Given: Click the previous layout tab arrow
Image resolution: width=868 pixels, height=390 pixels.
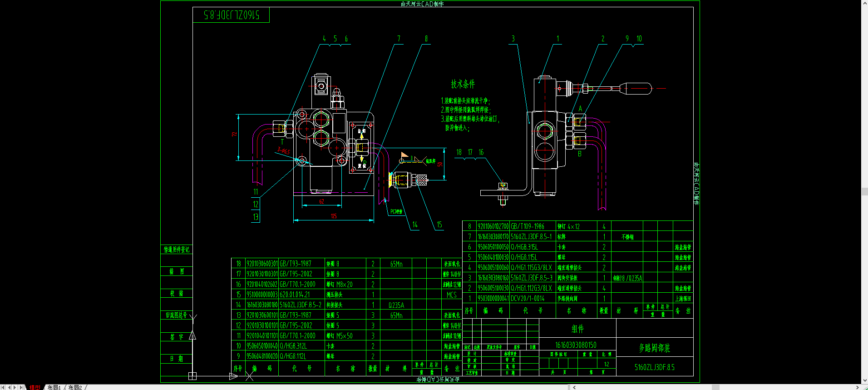Looking at the screenshot, I should click(x=9, y=387).
